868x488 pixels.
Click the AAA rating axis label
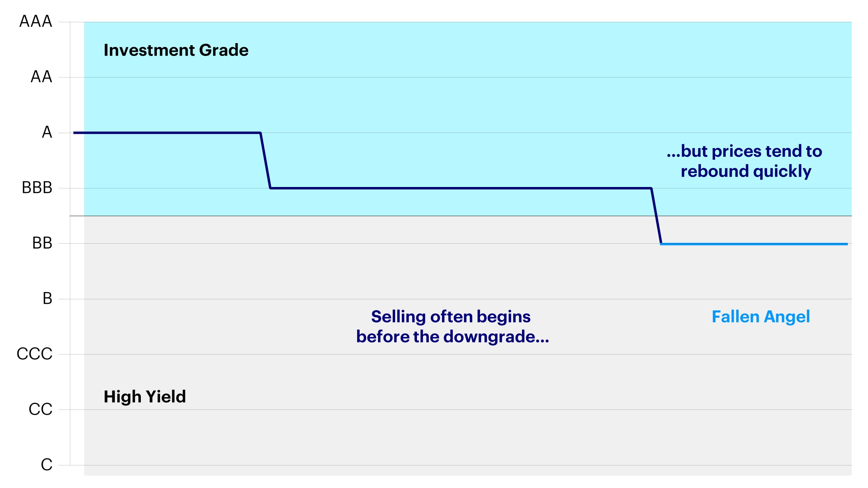click(36, 21)
